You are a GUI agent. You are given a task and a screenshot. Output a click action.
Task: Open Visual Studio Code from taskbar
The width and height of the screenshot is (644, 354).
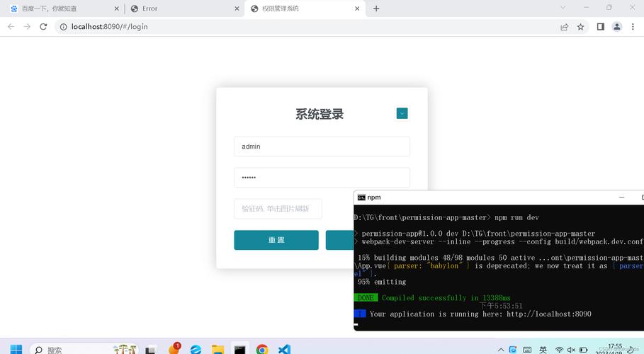[x=284, y=350]
